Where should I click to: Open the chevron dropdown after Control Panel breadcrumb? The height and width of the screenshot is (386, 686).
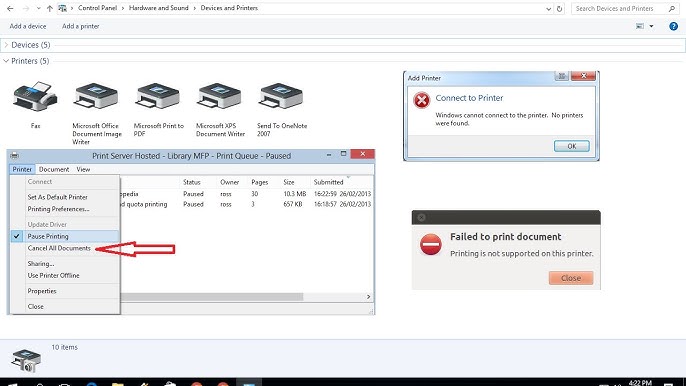[122, 8]
